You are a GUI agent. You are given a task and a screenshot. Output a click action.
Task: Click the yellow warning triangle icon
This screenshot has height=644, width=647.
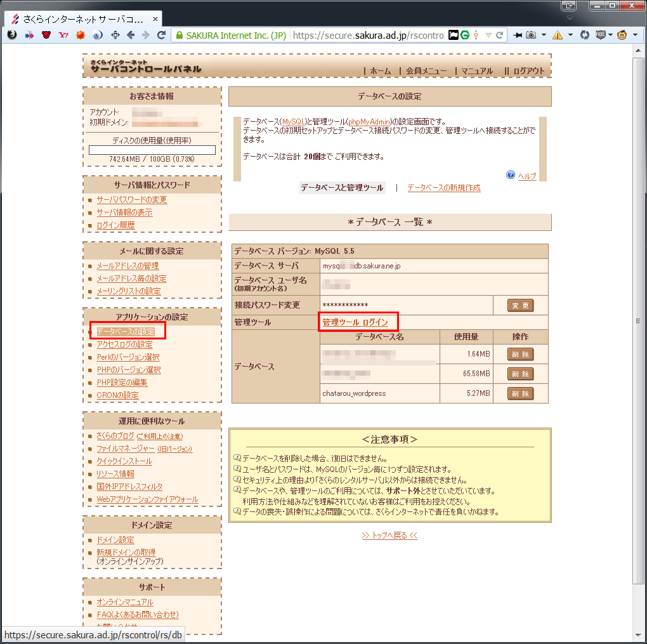click(558, 35)
